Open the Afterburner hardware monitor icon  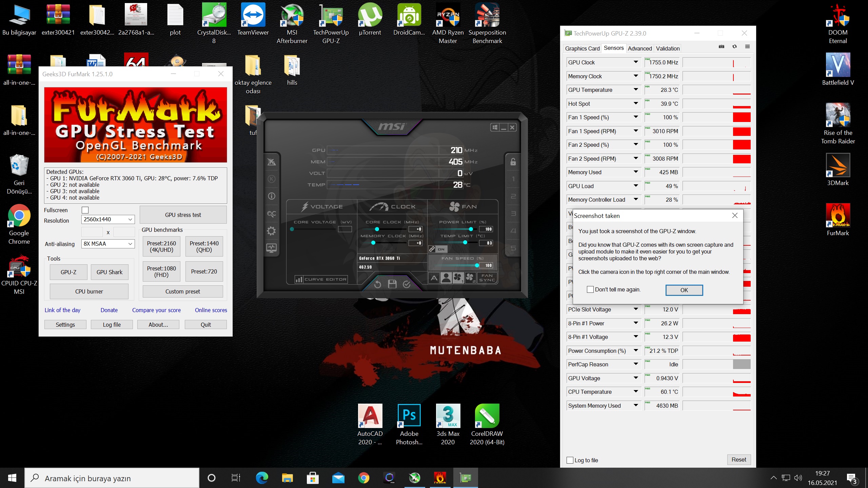point(271,248)
